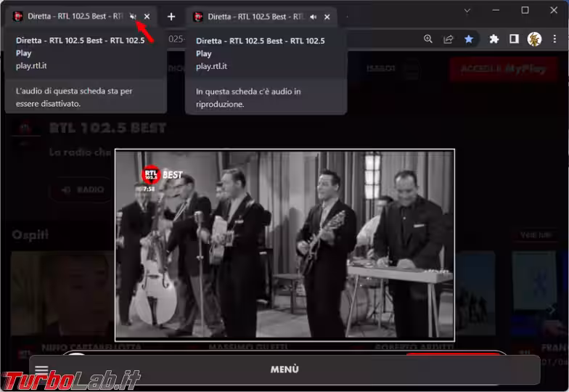This screenshot has width=569, height=392.
Task: Open the MENÙ bar label
Action: click(284, 369)
